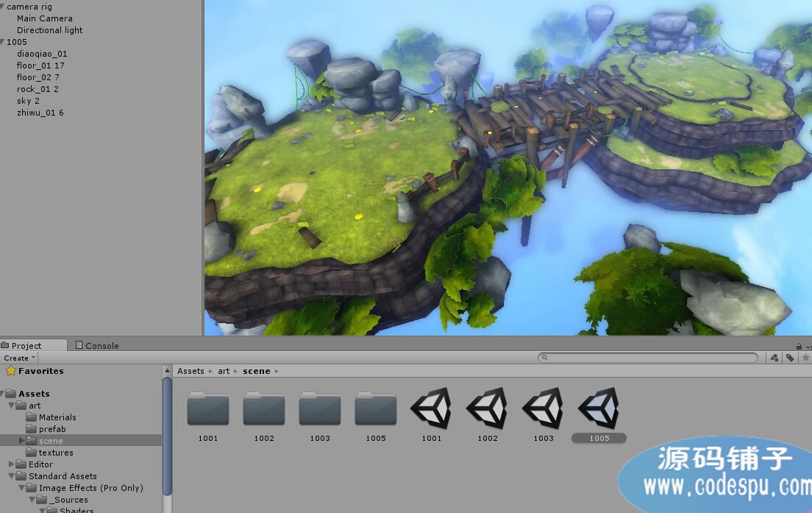Viewport: 812px width, 513px height.
Task: Select Main Camera in the hierarchy
Action: coord(45,18)
